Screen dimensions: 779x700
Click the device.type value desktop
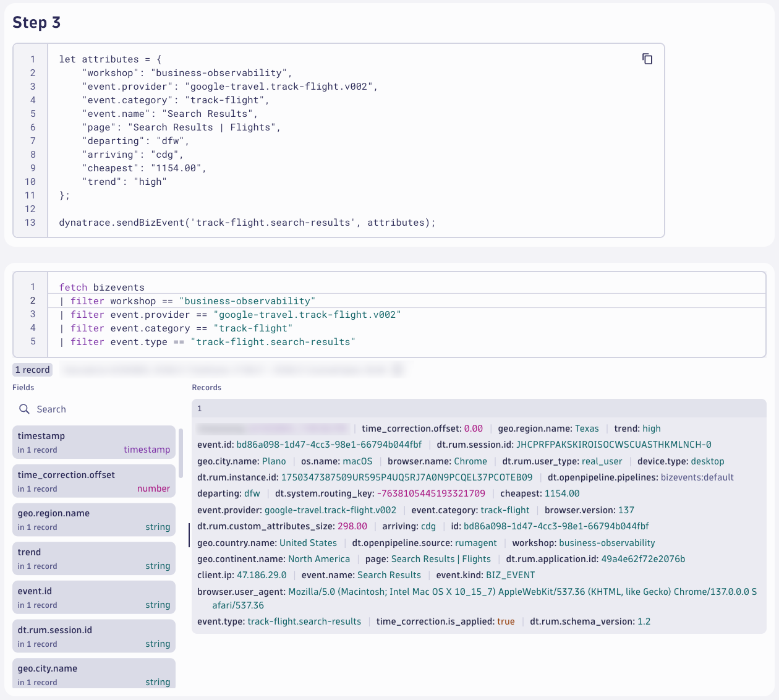coord(707,461)
